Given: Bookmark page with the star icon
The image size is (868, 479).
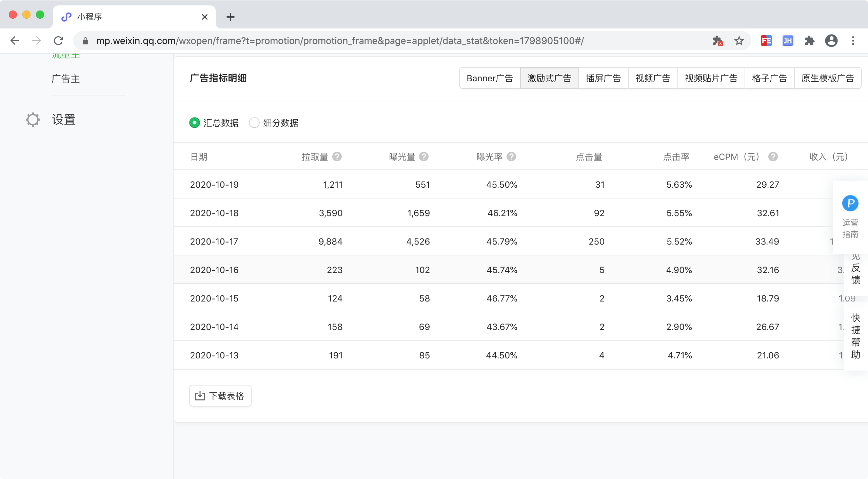Looking at the screenshot, I should coord(739,41).
